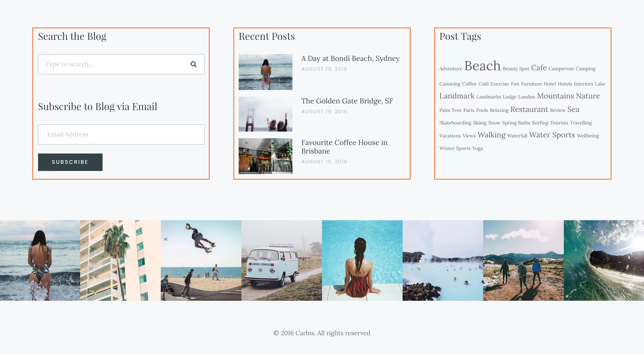Screen dimensions: 644x354
Task: Select the Lake tag
Action: point(600,84)
